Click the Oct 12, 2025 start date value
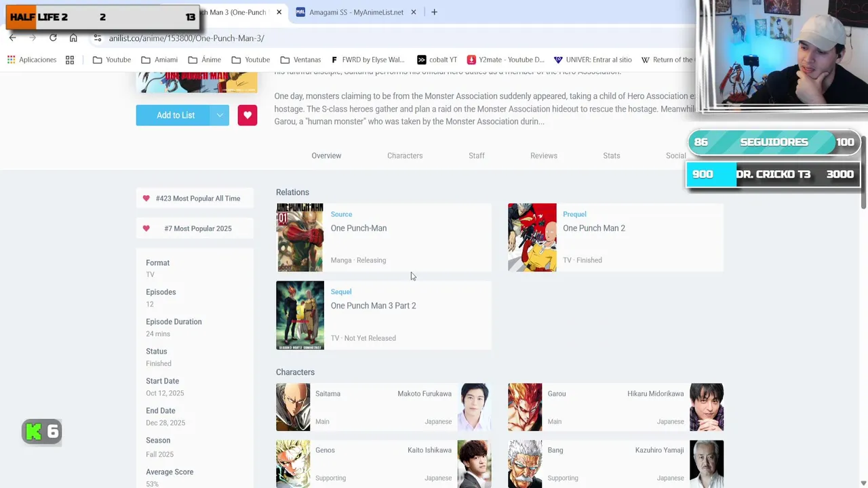Image resolution: width=868 pixels, height=488 pixels. (x=165, y=393)
